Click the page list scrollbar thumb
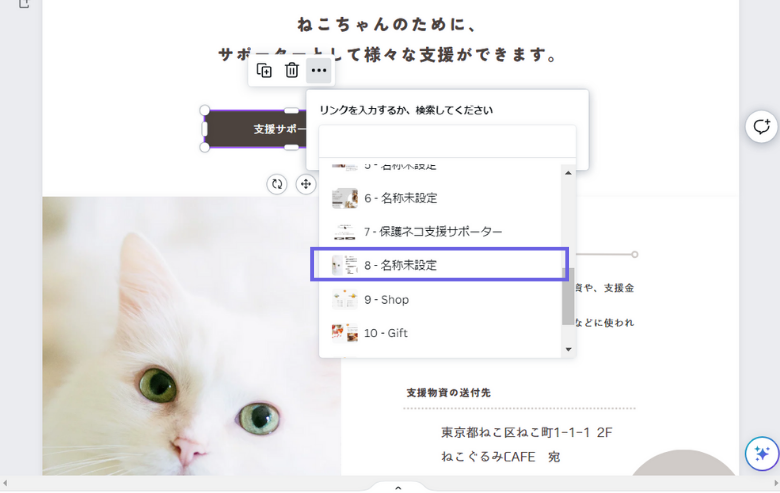The image size is (780, 493). point(568,296)
